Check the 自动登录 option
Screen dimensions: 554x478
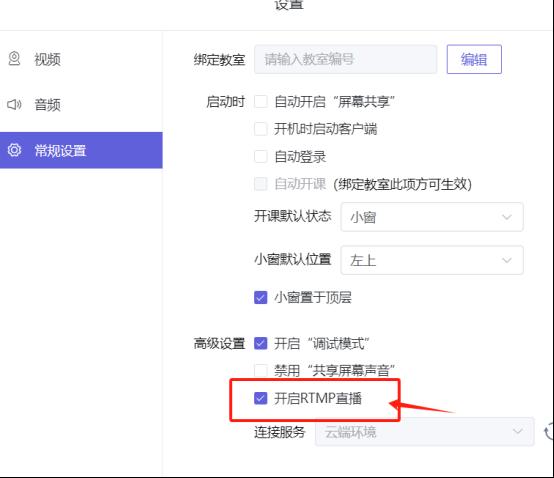coord(261,156)
